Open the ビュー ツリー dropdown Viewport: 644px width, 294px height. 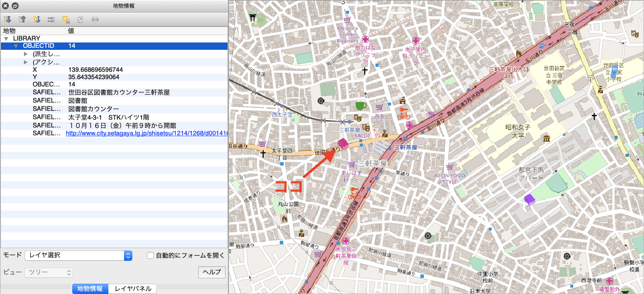click(49, 272)
